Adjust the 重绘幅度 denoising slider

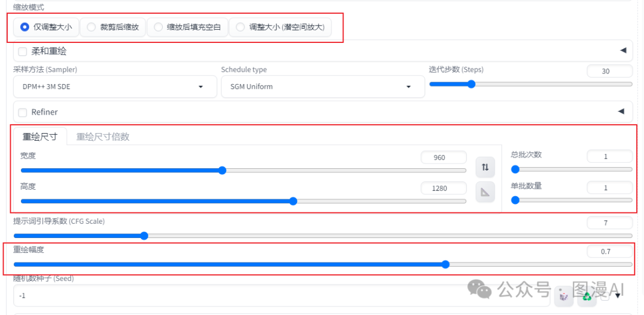[323, 264]
